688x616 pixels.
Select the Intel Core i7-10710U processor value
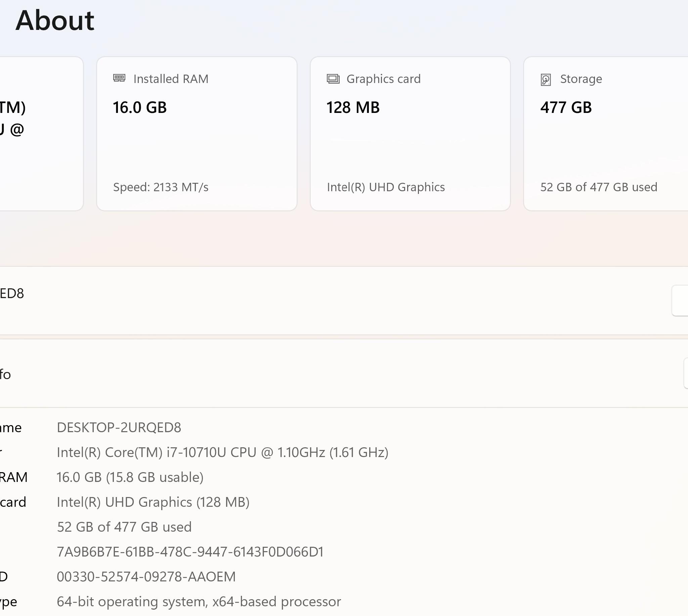pos(223,453)
